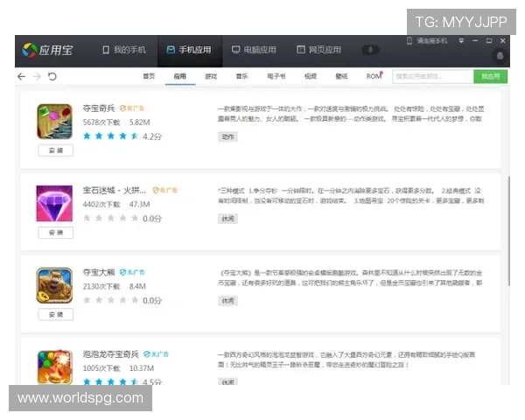The image size is (525, 420).
Task: Open the 视频 category
Action: pos(311,76)
